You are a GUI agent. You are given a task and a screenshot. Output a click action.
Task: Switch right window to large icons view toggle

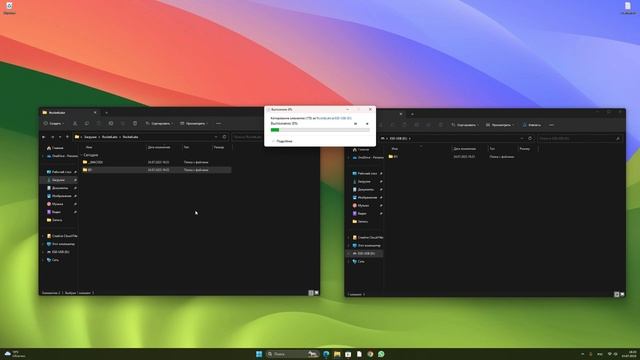pos(622,294)
